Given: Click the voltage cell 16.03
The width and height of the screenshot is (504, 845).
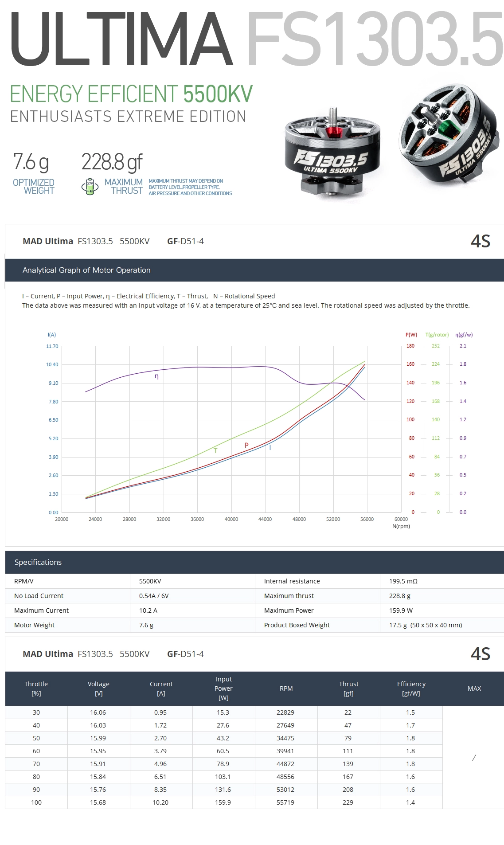Looking at the screenshot, I should [x=98, y=725].
